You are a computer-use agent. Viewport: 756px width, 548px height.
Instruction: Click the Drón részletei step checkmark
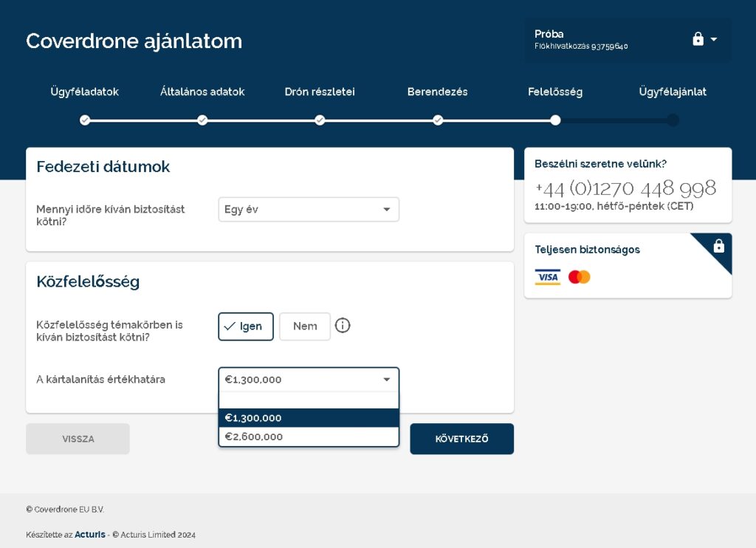tap(320, 120)
